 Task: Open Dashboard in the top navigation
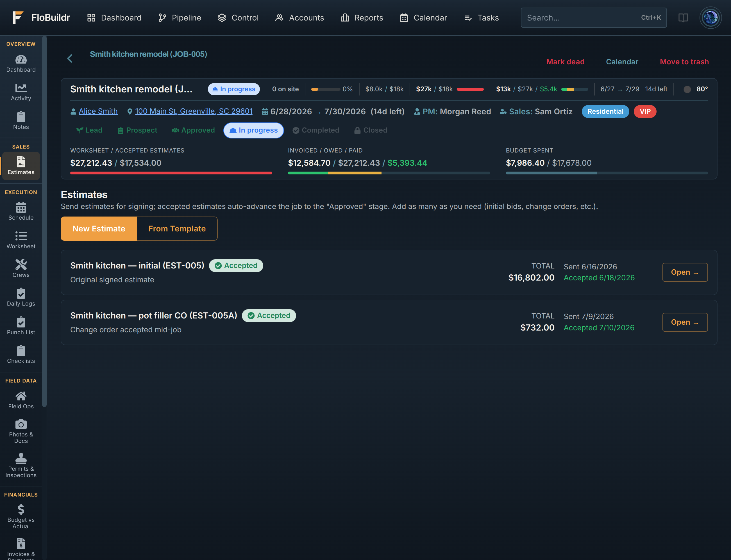click(x=114, y=18)
